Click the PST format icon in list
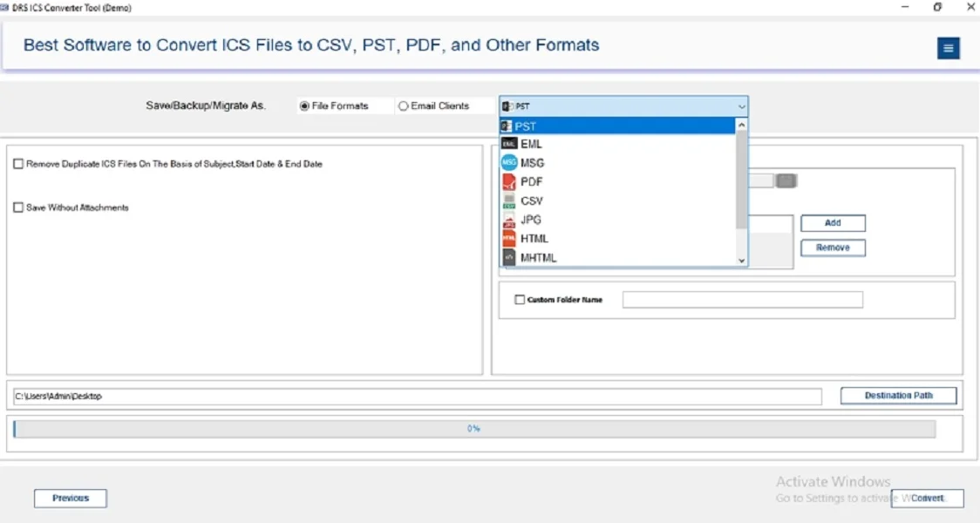 pos(507,126)
